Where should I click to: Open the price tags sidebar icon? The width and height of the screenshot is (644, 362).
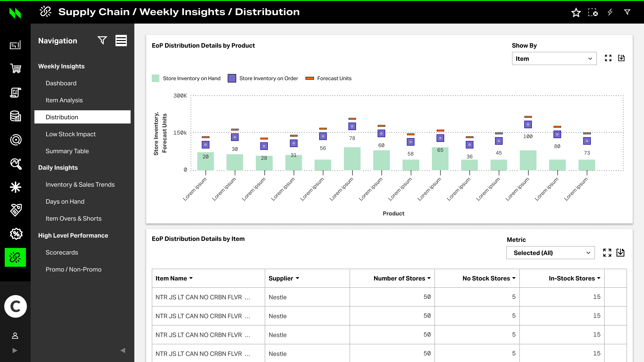[16, 210]
